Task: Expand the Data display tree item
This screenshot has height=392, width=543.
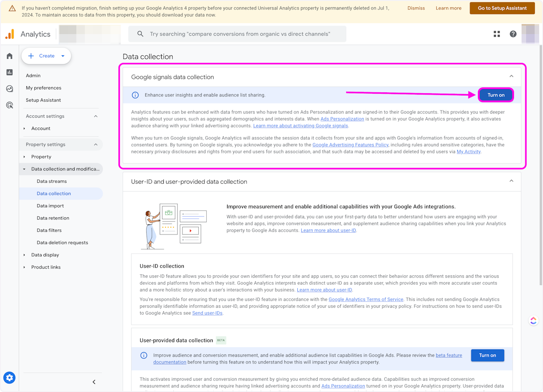Action: pos(24,255)
